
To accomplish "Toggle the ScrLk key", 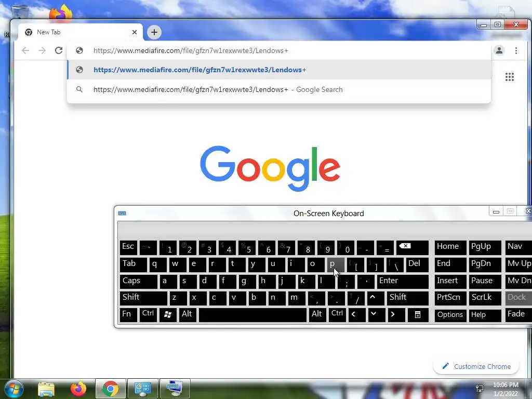I will [485, 298].
